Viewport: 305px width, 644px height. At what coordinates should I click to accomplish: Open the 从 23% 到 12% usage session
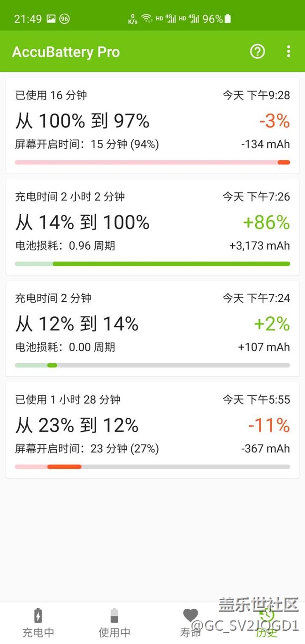152,426
